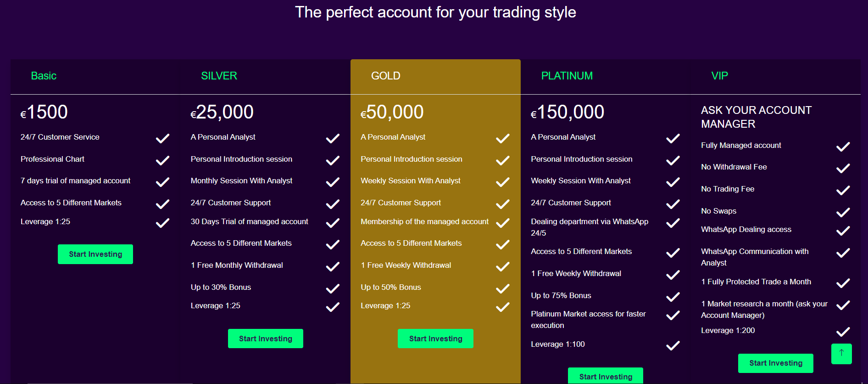
Task: Click checkmark next to Platinum Leverage 1:100
Action: click(x=673, y=345)
